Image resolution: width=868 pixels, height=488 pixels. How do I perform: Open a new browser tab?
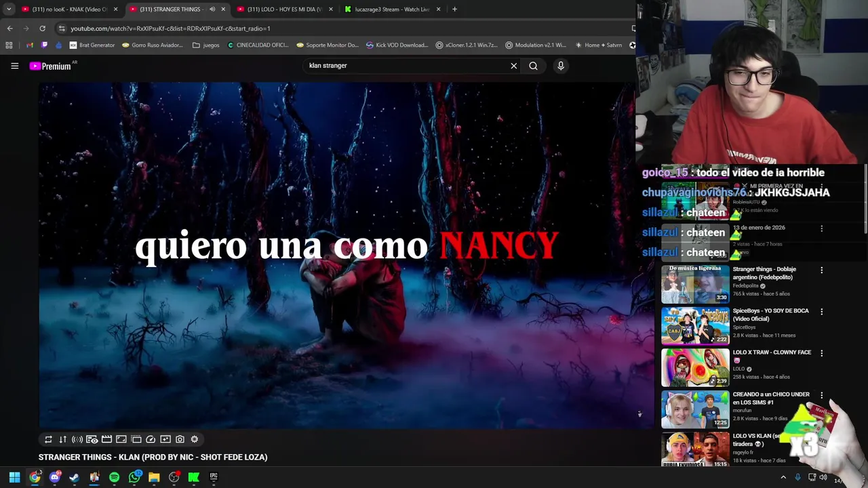454,9
